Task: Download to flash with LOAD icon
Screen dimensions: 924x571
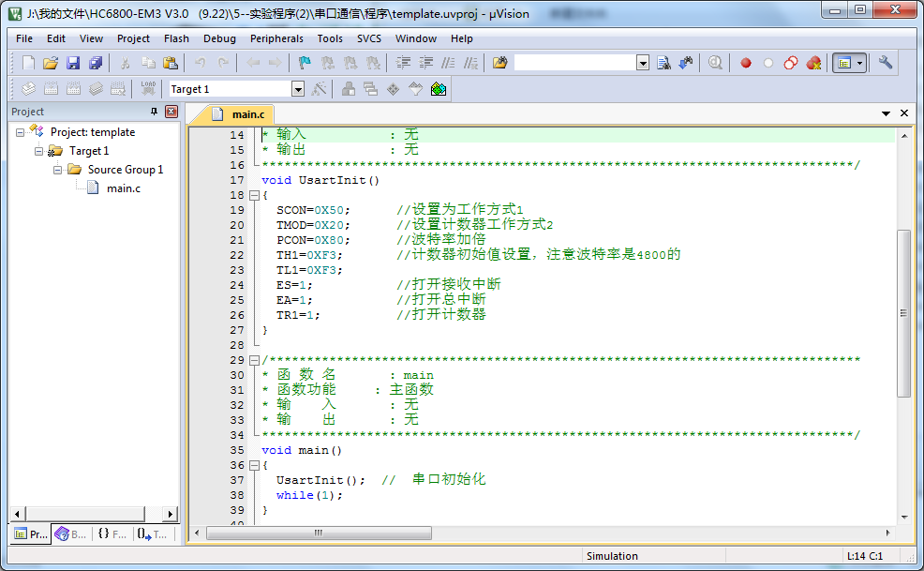Action: point(148,89)
